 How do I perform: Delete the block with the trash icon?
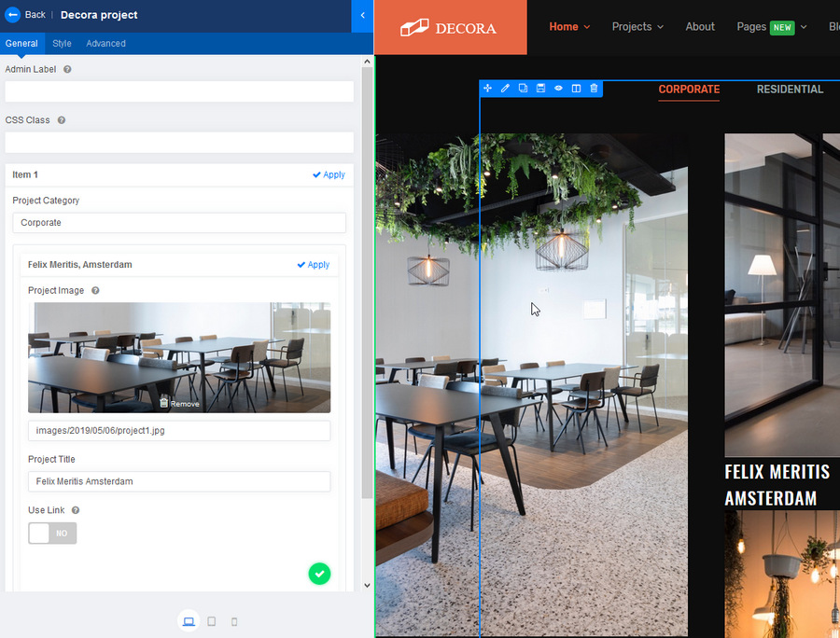pos(594,89)
